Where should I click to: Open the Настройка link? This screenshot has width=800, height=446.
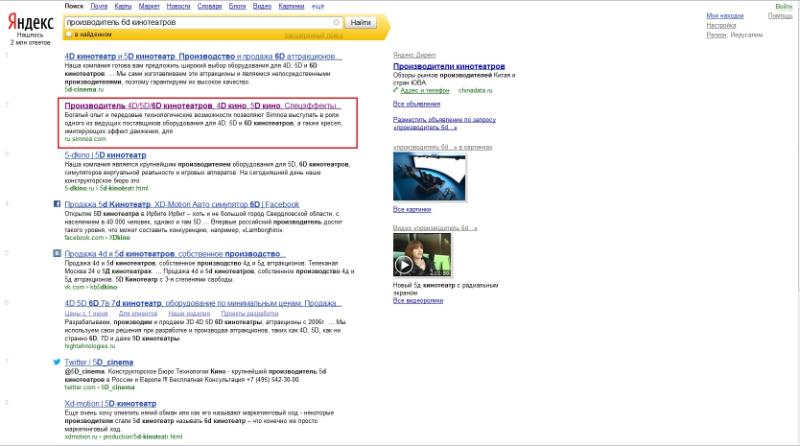[x=721, y=26]
